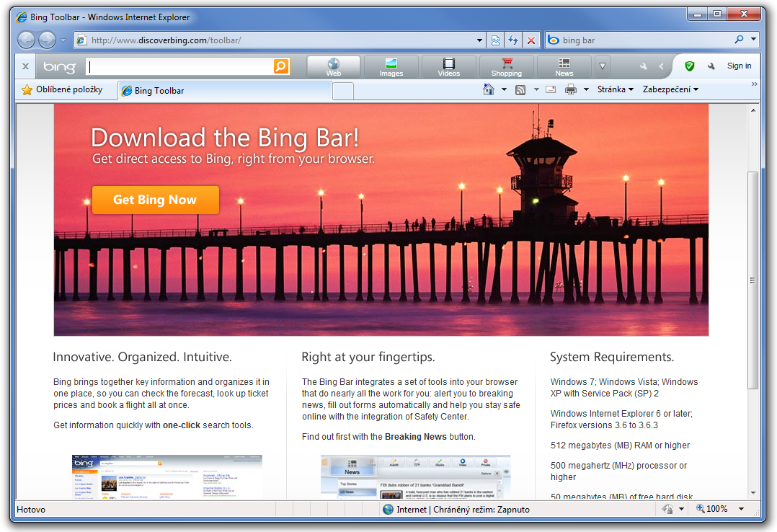Print the page with the printer icon

(x=571, y=89)
